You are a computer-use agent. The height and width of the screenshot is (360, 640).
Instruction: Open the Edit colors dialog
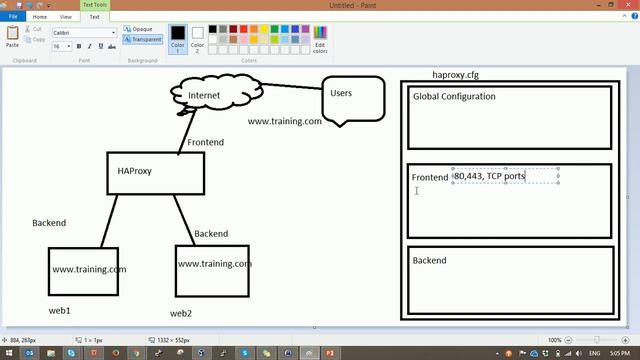320,39
